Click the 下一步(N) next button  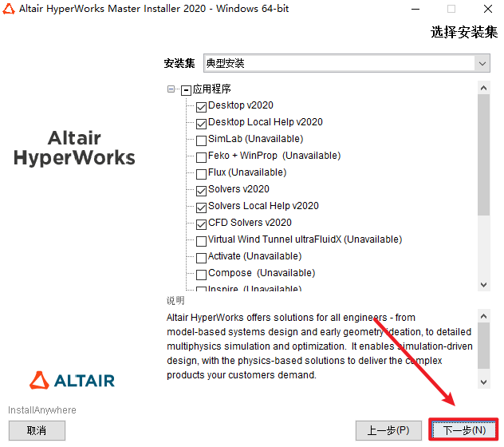coord(464,430)
